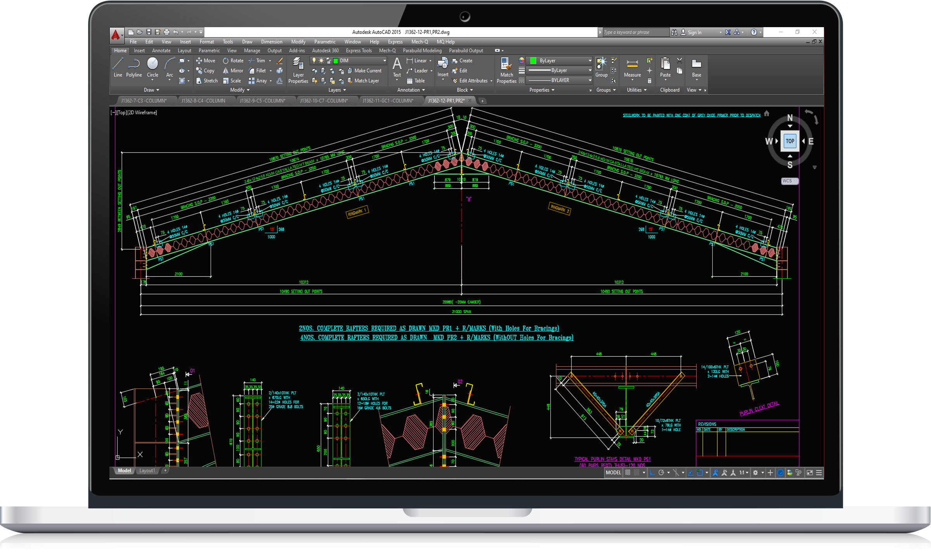Screen dimensions: 931x560
Task: Select the Circle tool
Action: [152, 68]
